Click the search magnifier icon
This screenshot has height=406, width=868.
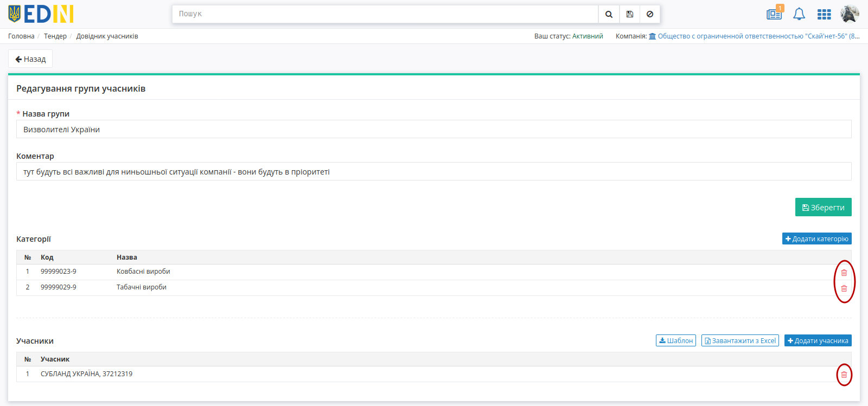tap(609, 14)
